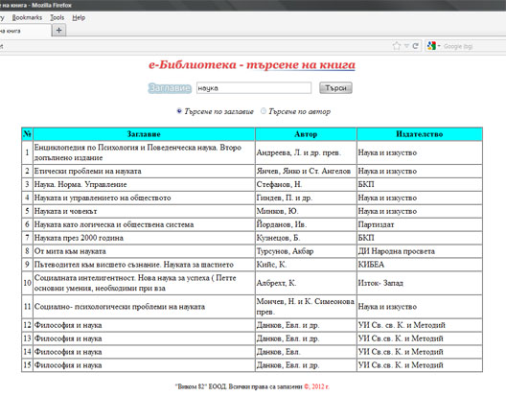
Task: Click publisher 'БКП' in row 3
Action: click(366, 184)
